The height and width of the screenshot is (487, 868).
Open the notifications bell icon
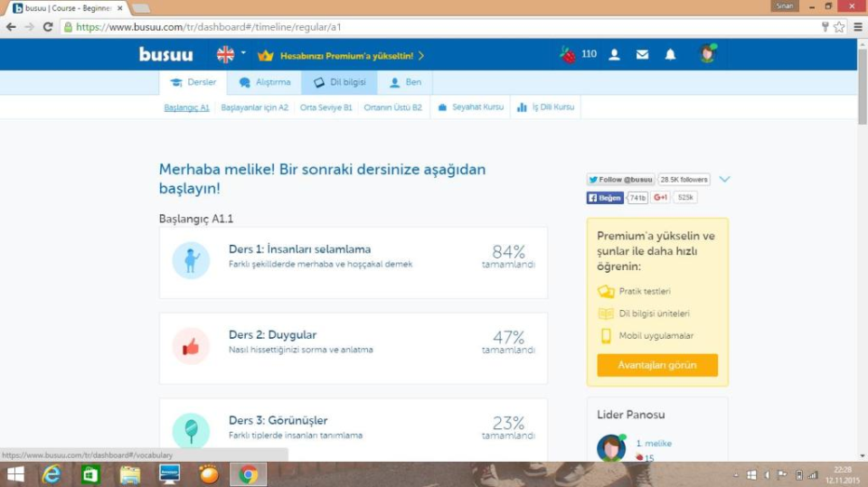coord(670,54)
